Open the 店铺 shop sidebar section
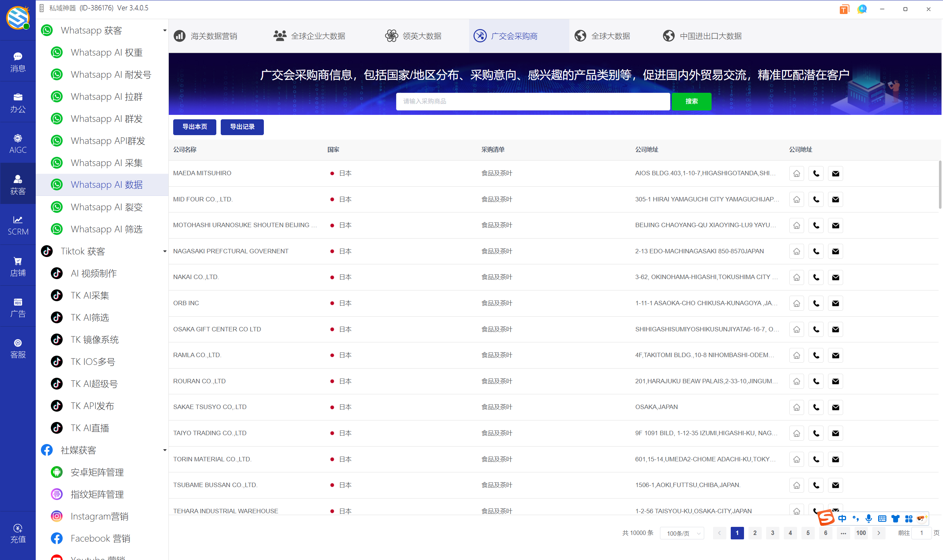 (18, 267)
